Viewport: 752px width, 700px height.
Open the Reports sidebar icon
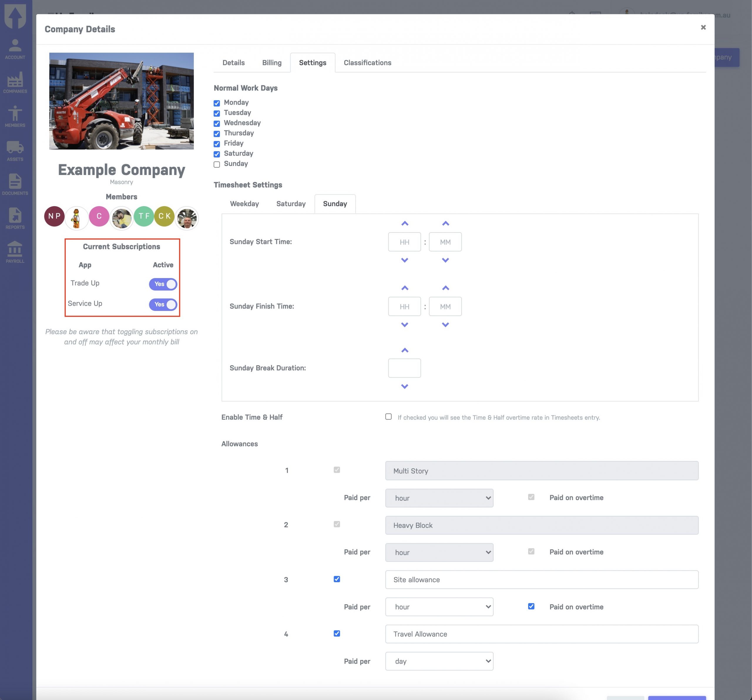coord(15,218)
